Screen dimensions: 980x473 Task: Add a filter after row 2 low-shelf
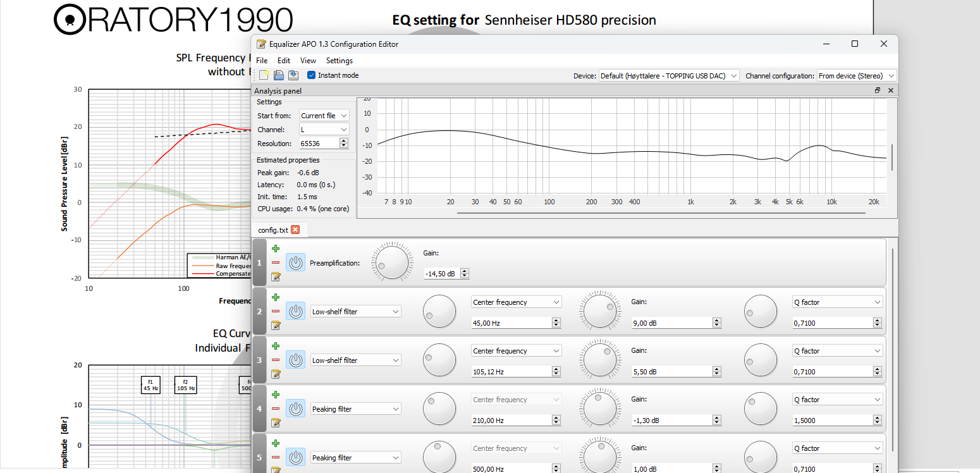276,297
